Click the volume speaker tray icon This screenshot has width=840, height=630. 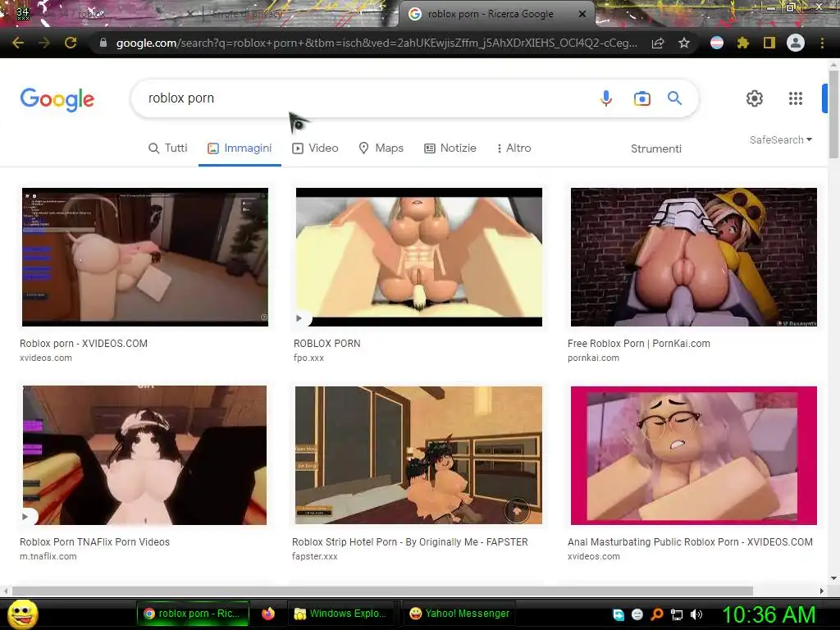(x=696, y=614)
